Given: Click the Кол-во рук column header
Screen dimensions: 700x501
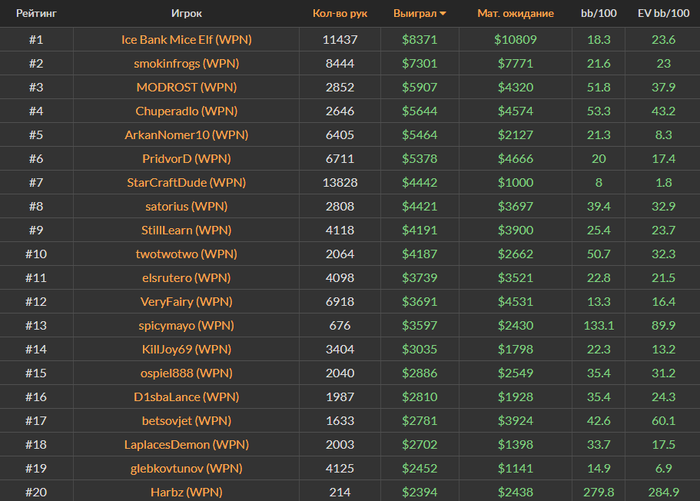Looking at the screenshot, I should 340,14.
